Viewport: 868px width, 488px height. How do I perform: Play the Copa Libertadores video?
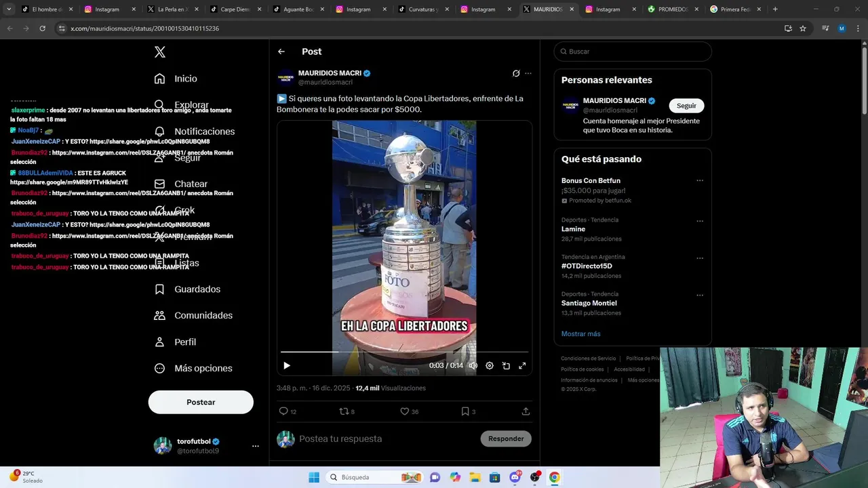287,365
